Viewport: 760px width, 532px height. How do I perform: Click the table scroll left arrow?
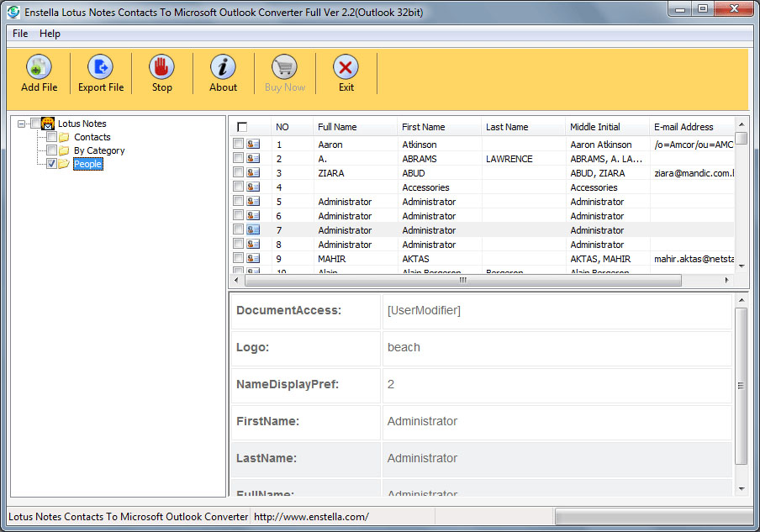[236, 280]
